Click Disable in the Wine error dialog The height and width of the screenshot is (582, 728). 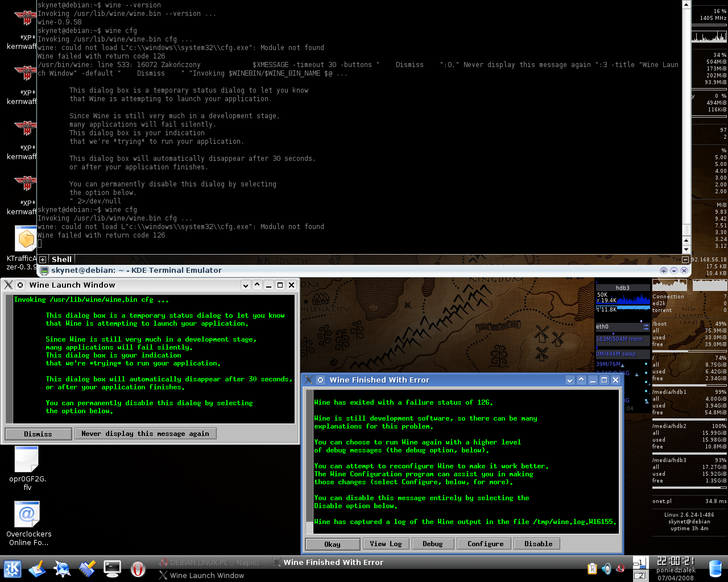[x=538, y=544]
